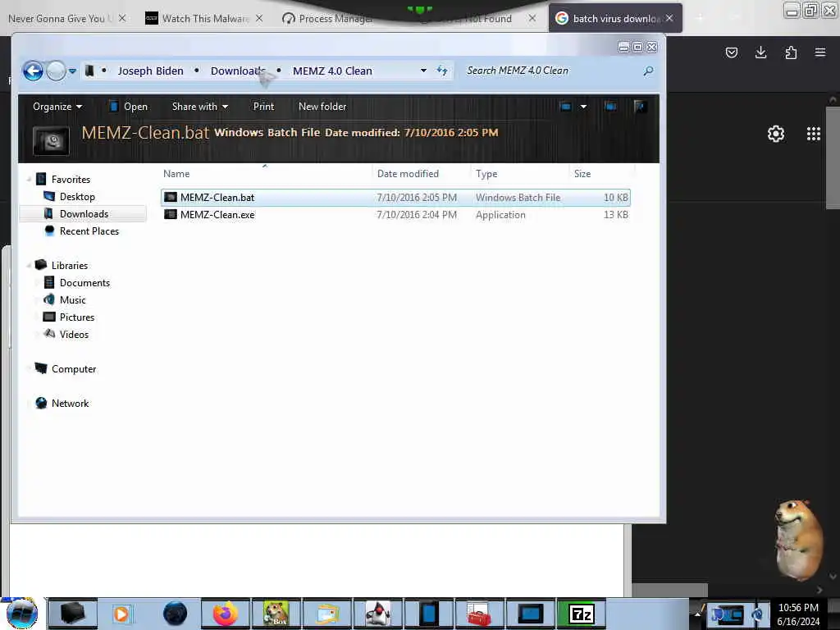Click the Explorer forward arrow button
The width and height of the screenshot is (840, 630).
(x=56, y=71)
